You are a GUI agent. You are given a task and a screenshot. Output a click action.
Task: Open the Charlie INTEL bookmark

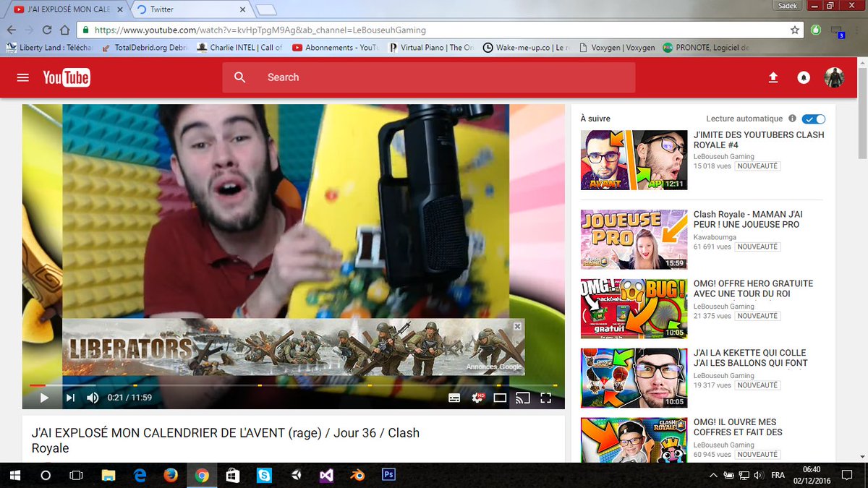click(240, 48)
